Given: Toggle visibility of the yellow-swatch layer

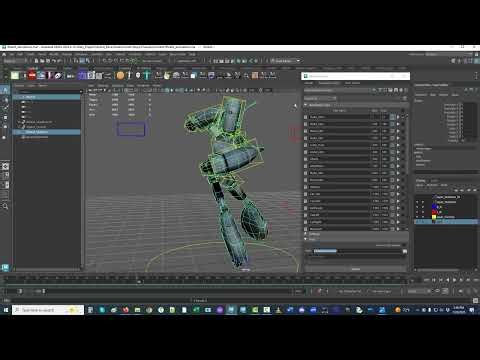Looking at the screenshot, I should 417,217.
